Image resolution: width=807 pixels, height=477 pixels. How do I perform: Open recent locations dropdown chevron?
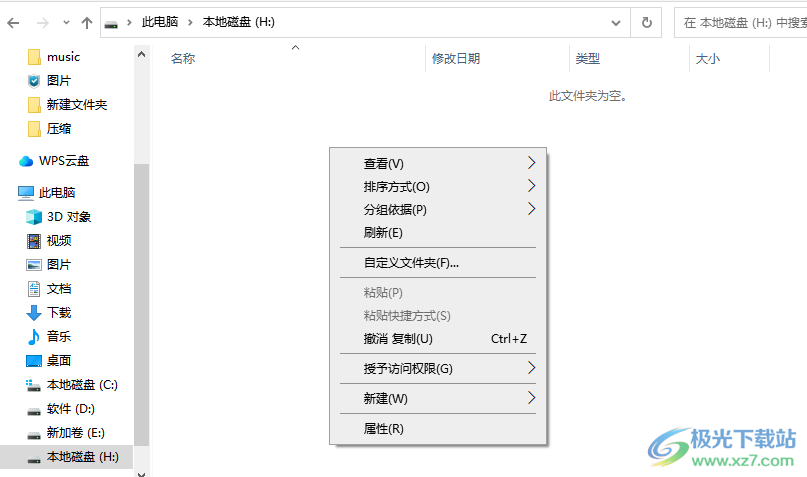66,23
